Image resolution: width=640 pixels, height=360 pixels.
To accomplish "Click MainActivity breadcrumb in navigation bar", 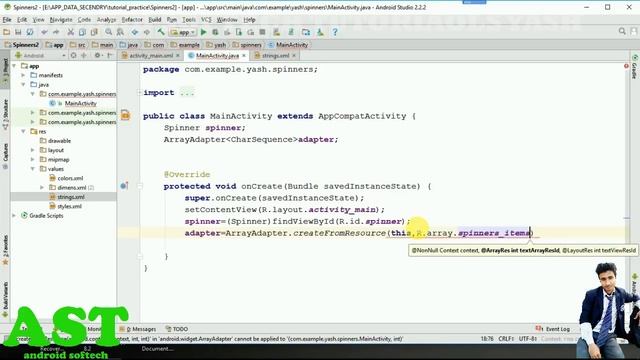I will click(288, 45).
